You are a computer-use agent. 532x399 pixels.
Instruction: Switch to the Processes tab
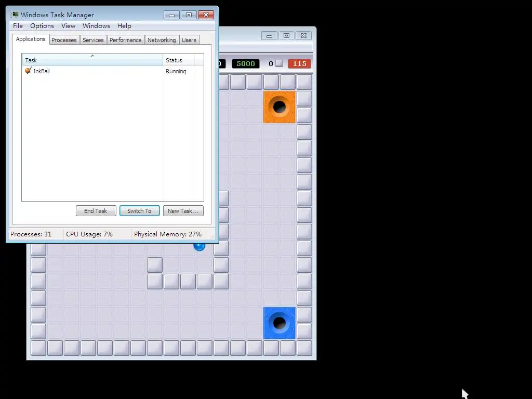pos(64,40)
